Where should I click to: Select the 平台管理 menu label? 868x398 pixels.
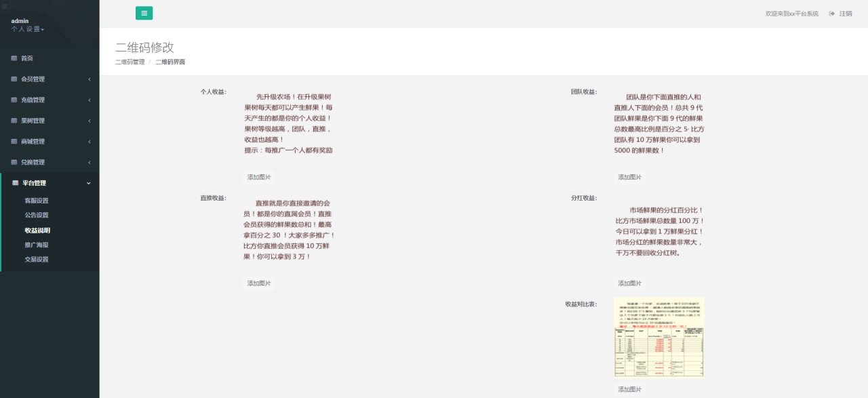35,183
